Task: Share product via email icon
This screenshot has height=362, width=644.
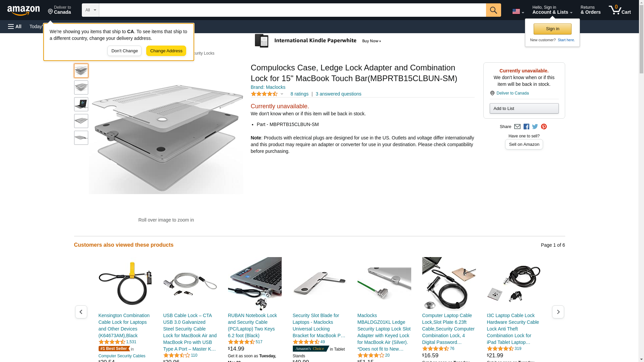Action: pyautogui.click(x=517, y=127)
